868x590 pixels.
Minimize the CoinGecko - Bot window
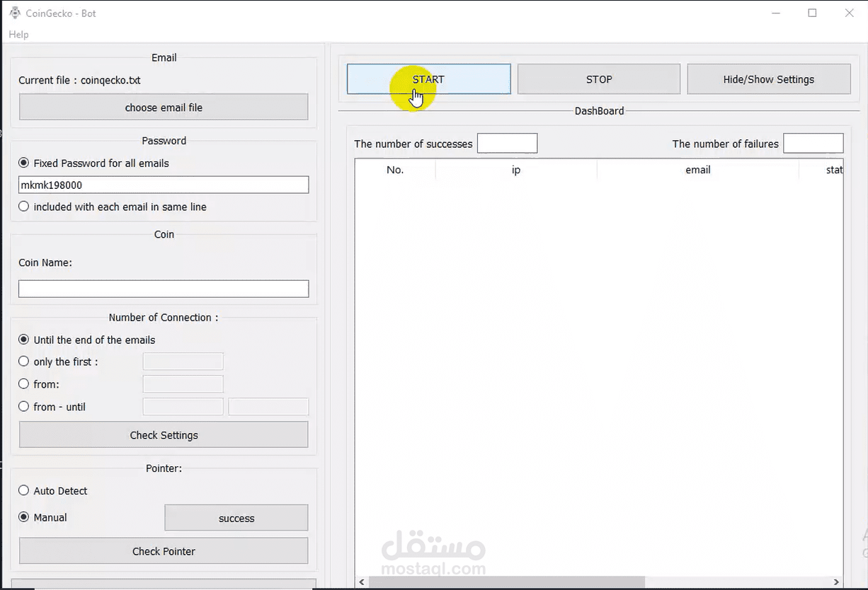point(775,13)
